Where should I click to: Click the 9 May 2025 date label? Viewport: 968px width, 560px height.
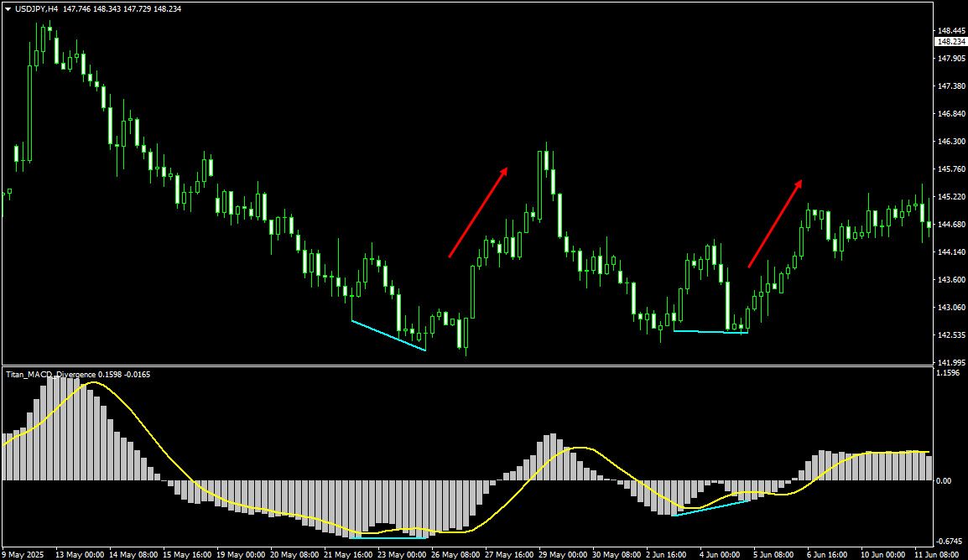tap(25, 554)
